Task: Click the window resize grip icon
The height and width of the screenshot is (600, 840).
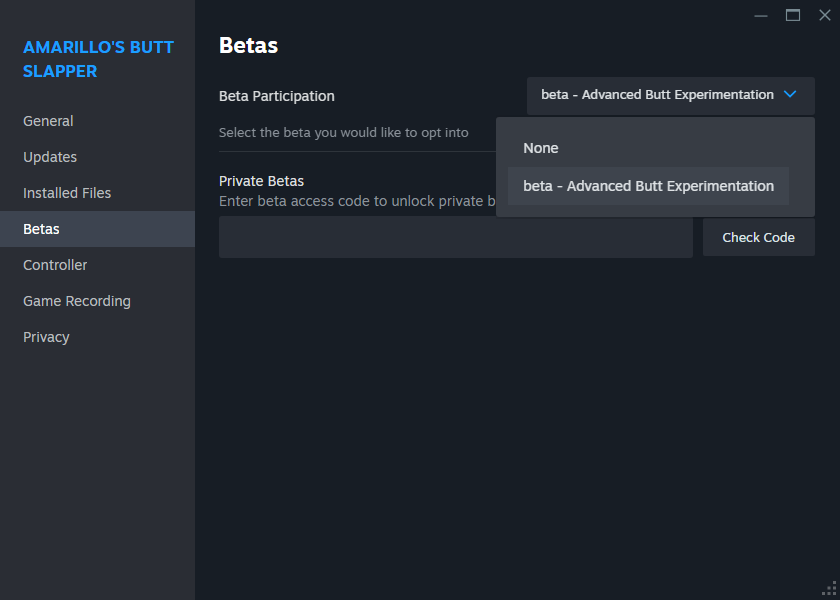Action: coord(830,590)
